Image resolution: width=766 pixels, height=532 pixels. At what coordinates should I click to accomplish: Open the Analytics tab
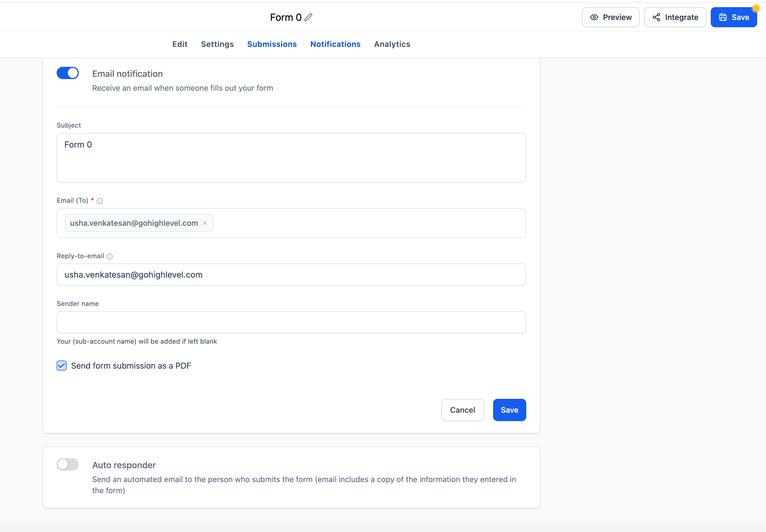pos(392,44)
